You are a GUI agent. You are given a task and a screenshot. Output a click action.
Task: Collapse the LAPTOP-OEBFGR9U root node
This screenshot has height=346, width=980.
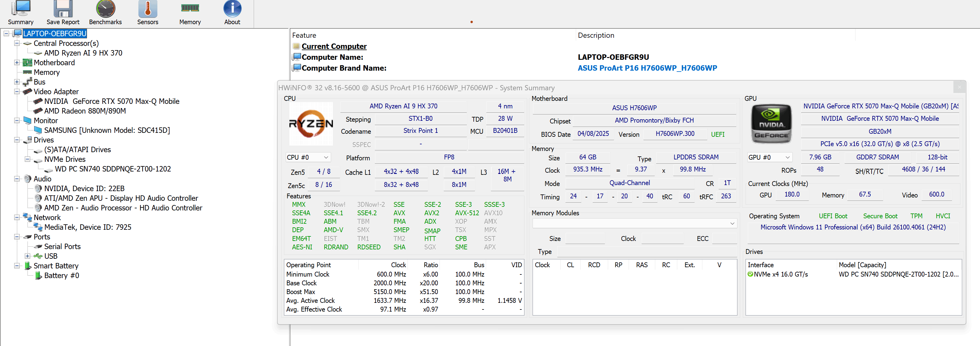tap(6, 34)
